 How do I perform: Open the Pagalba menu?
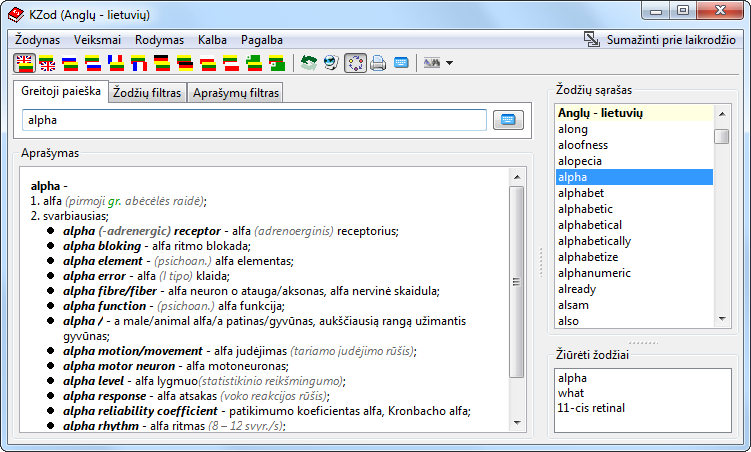click(x=262, y=40)
